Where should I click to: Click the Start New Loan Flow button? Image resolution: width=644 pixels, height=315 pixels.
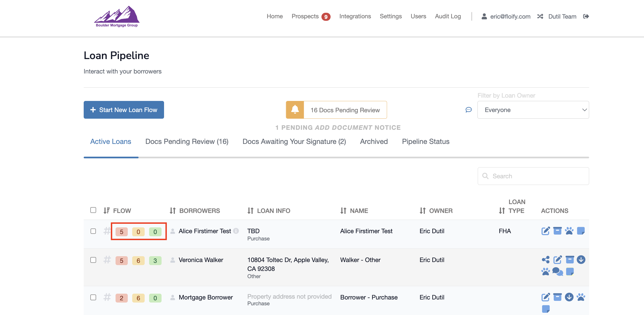click(124, 110)
